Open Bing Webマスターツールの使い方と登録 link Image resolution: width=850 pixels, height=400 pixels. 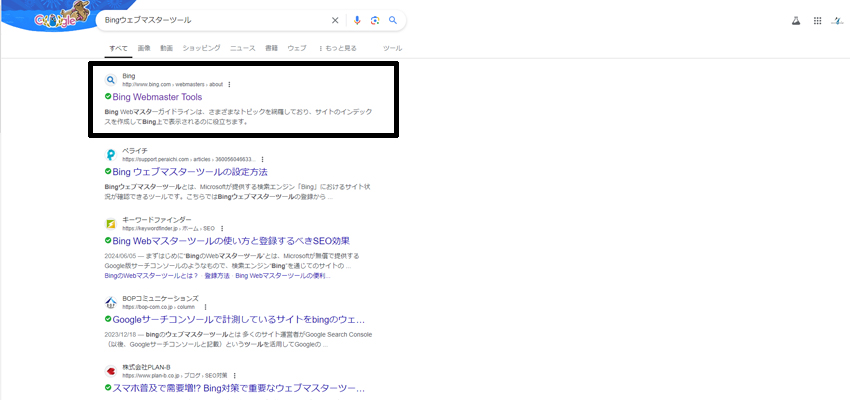tap(231, 241)
